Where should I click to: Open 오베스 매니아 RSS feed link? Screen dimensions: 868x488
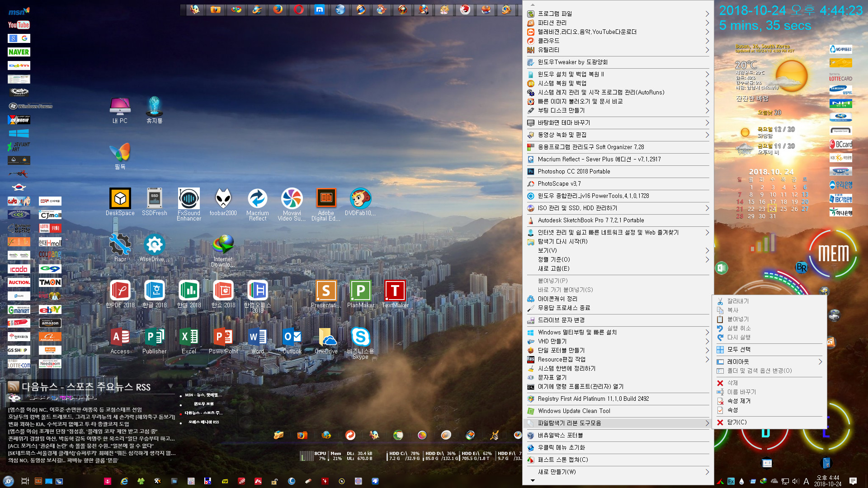[x=203, y=422]
